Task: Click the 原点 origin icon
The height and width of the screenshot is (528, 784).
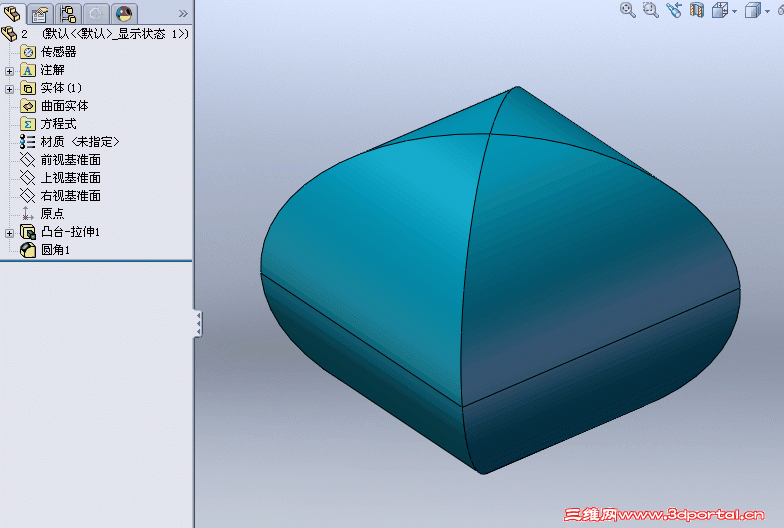Action: pos(28,214)
